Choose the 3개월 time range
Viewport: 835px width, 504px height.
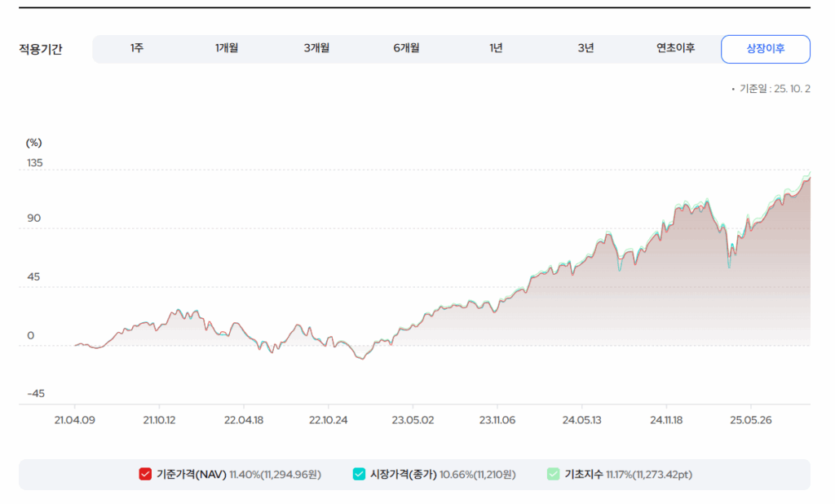pyautogui.click(x=316, y=49)
